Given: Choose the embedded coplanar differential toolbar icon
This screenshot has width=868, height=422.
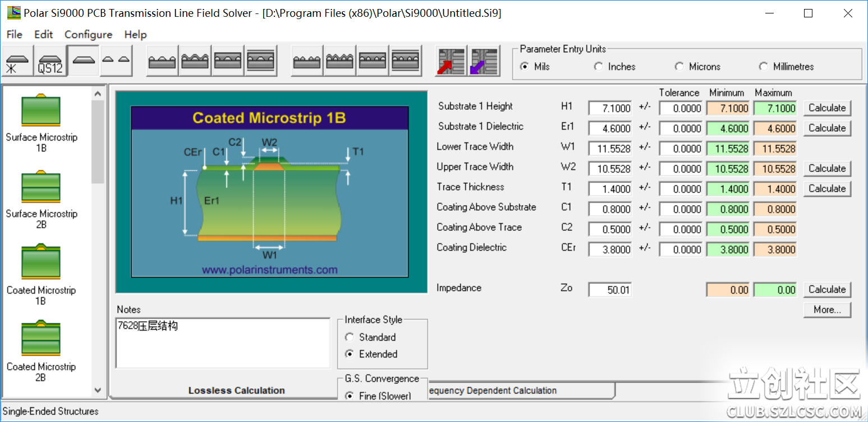Looking at the screenshot, I should [373, 61].
